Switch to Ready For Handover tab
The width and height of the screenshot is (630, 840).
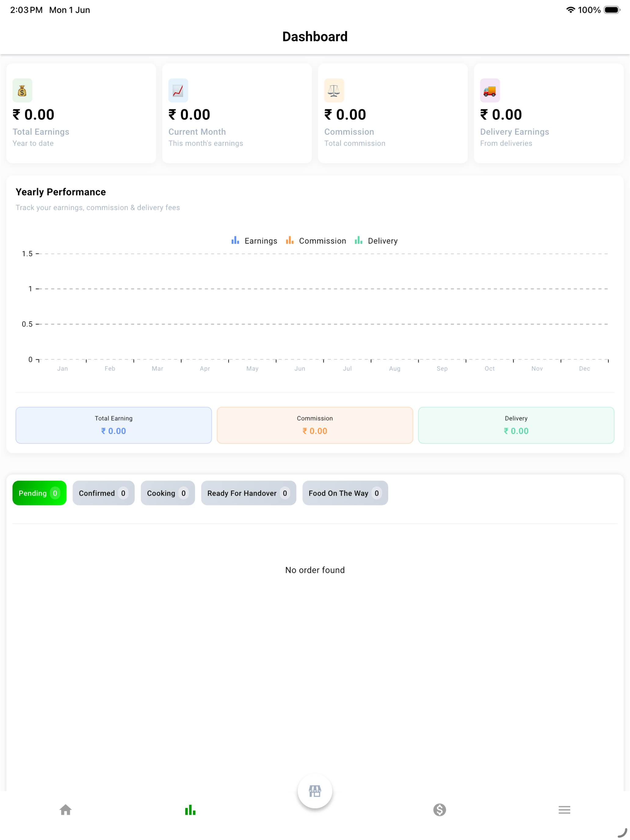pyautogui.click(x=249, y=493)
